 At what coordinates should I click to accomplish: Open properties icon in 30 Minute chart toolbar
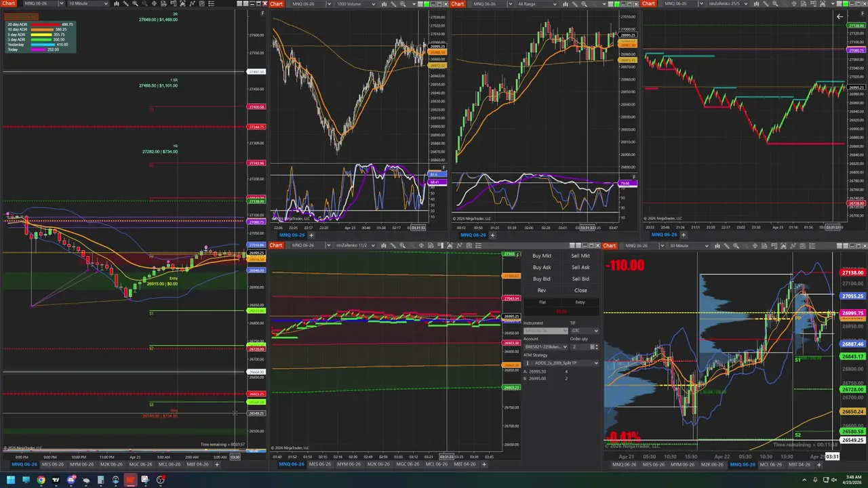812,245
